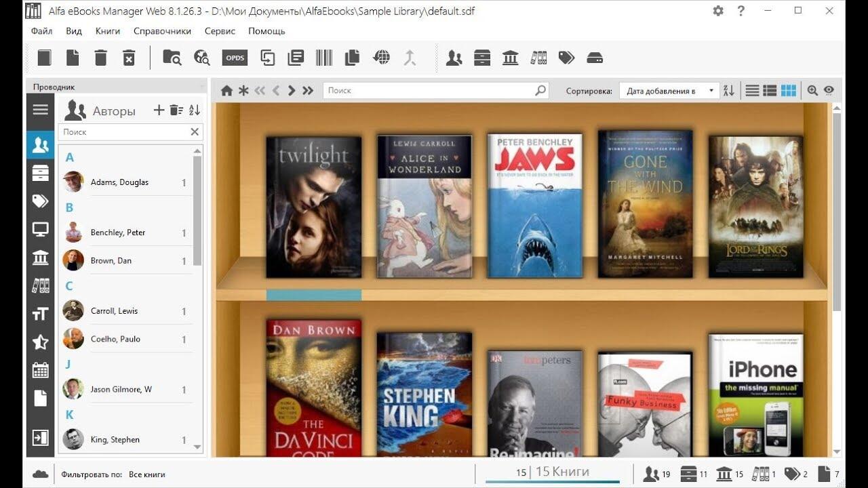Select author Brown, Dan in list
The height and width of the screenshot is (488, 868).
pos(111,261)
